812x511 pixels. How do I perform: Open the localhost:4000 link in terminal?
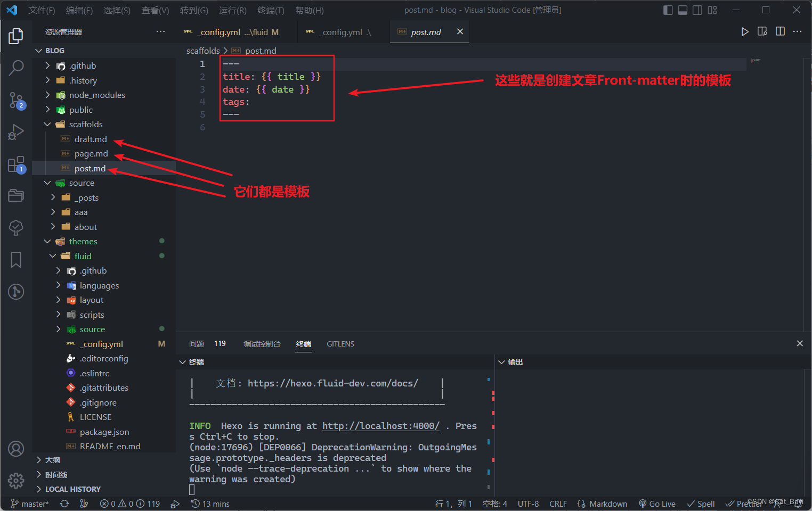click(381, 426)
